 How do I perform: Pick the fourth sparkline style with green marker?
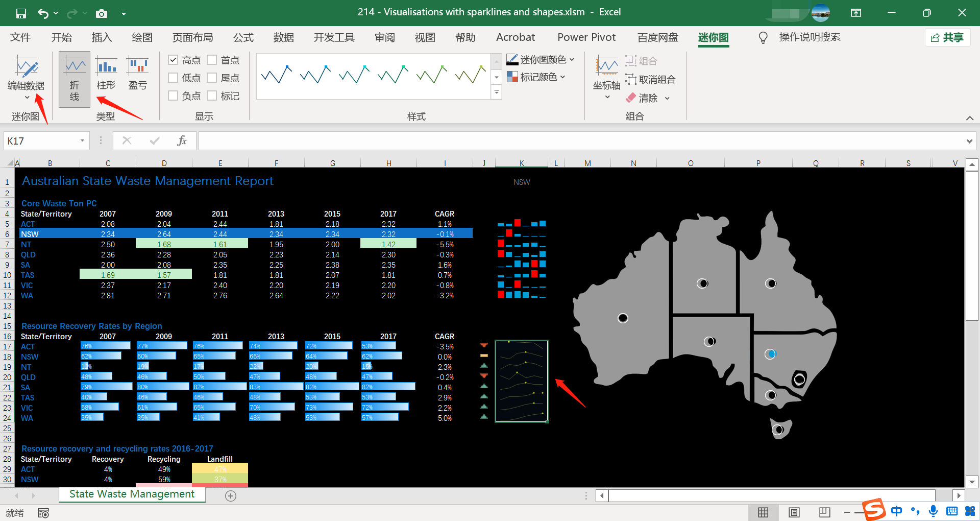[x=393, y=75]
